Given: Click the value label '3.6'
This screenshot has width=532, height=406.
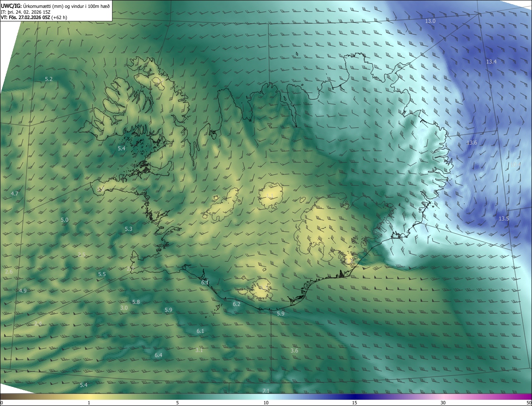Looking at the screenshot, I should (x=294, y=351).
